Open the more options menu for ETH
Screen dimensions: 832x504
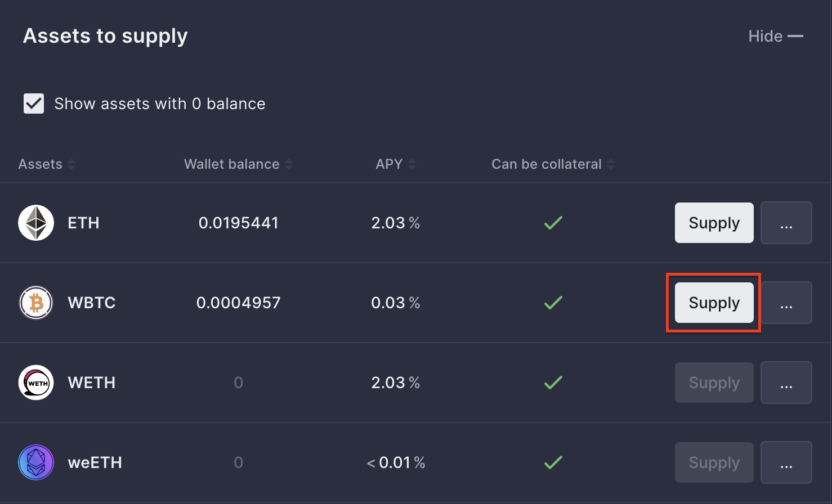pos(786,223)
